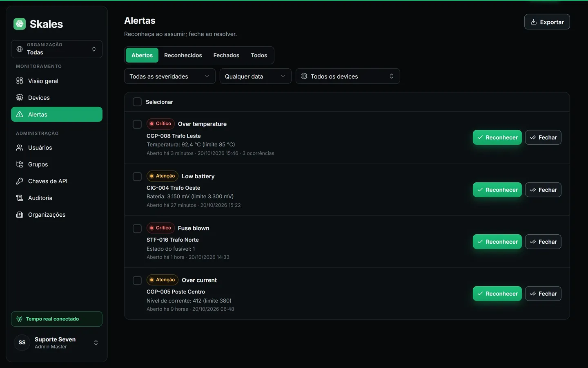Click the double-check icon on Fuse blown Fechar
This screenshot has width=588, height=368.
(533, 242)
